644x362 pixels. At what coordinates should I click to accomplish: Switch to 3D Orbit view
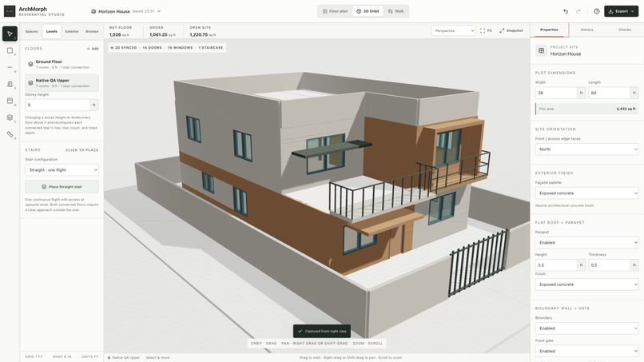pos(368,11)
